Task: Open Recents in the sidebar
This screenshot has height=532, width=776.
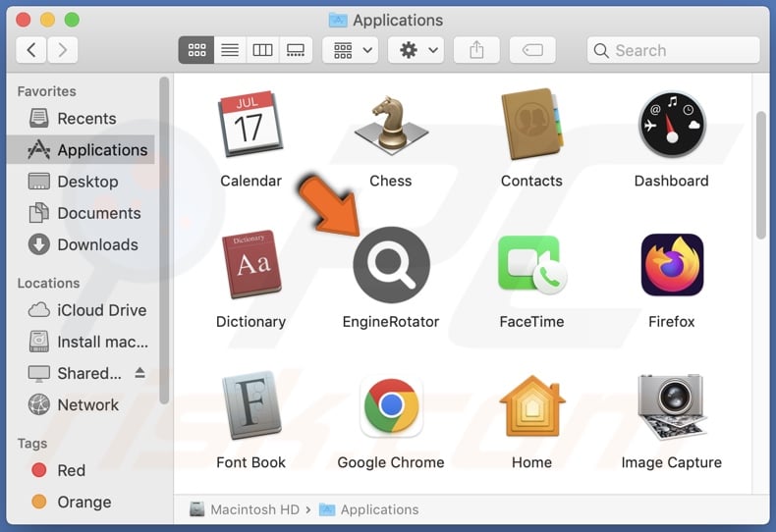Action: [x=82, y=119]
